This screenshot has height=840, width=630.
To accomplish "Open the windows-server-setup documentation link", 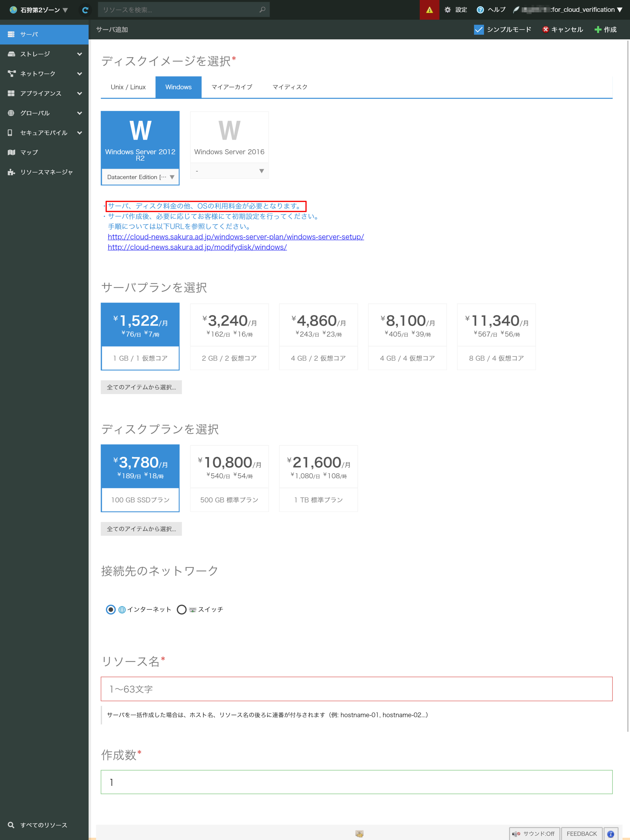I will [236, 237].
